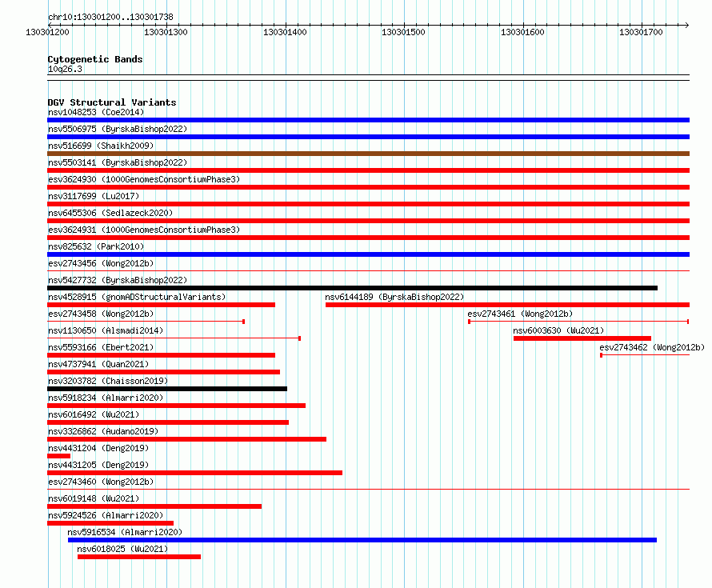Click the esv2743462 (Wong2012b) label
This screenshot has height=588, width=712.
click(x=652, y=347)
